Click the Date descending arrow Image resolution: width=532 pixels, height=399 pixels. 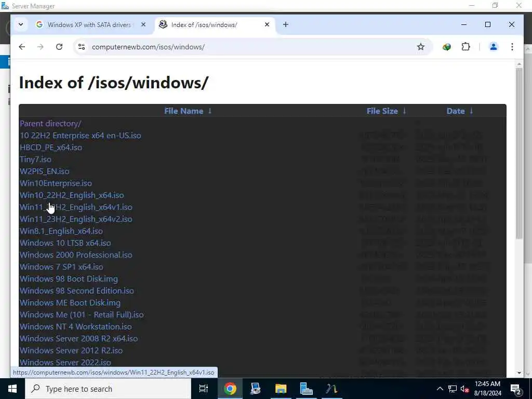471,111
